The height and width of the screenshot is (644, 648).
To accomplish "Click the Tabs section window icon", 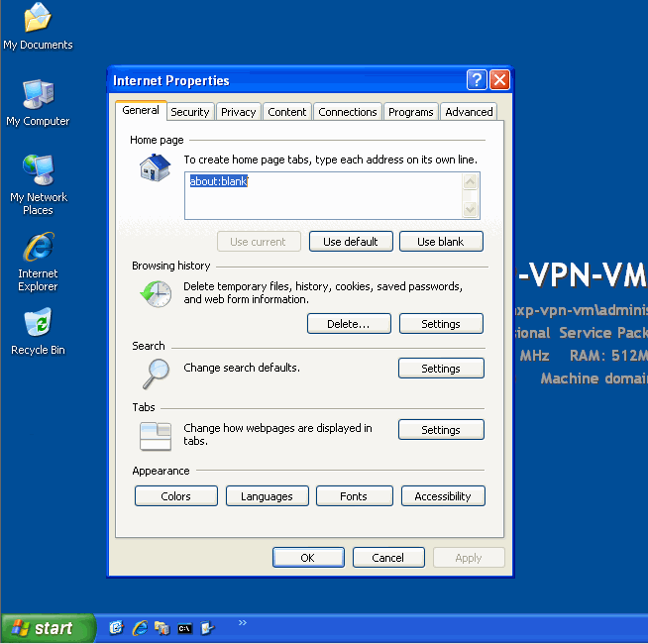I will [x=156, y=436].
